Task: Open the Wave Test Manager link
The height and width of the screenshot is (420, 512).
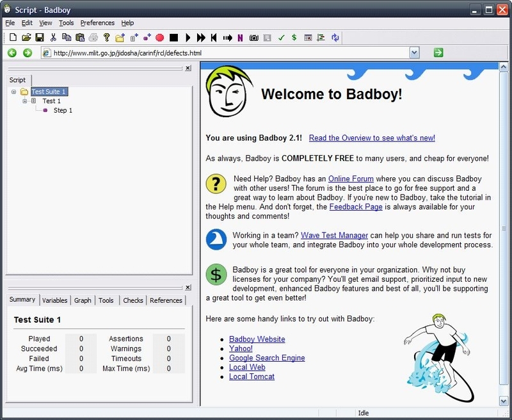Action: (x=334, y=236)
